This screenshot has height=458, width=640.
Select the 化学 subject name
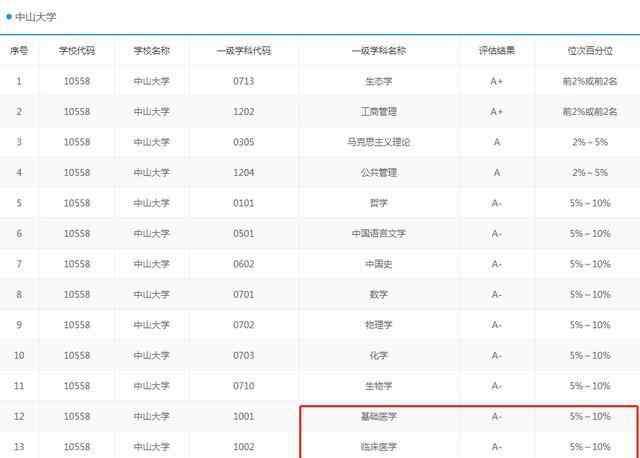point(379,356)
